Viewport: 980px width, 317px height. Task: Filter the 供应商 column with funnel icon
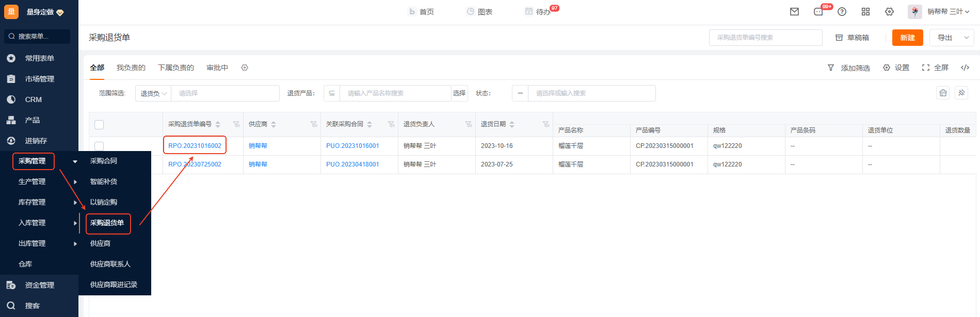pos(313,124)
